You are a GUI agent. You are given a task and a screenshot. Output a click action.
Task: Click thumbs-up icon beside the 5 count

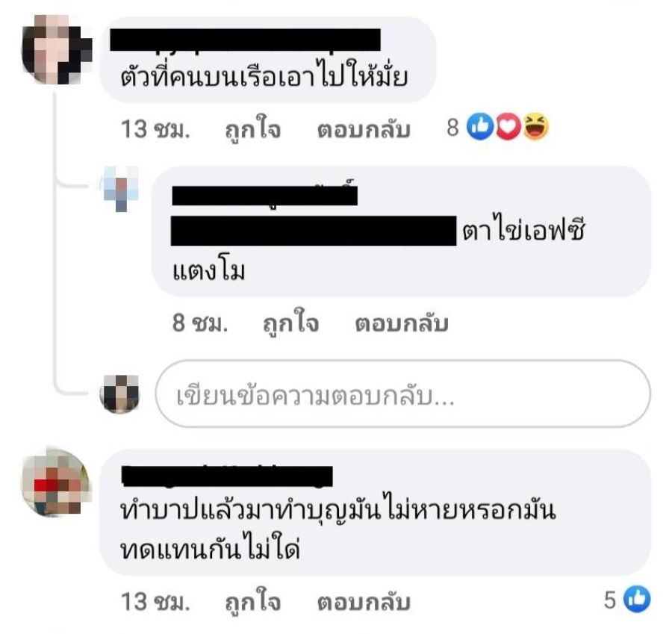(x=637, y=599)
